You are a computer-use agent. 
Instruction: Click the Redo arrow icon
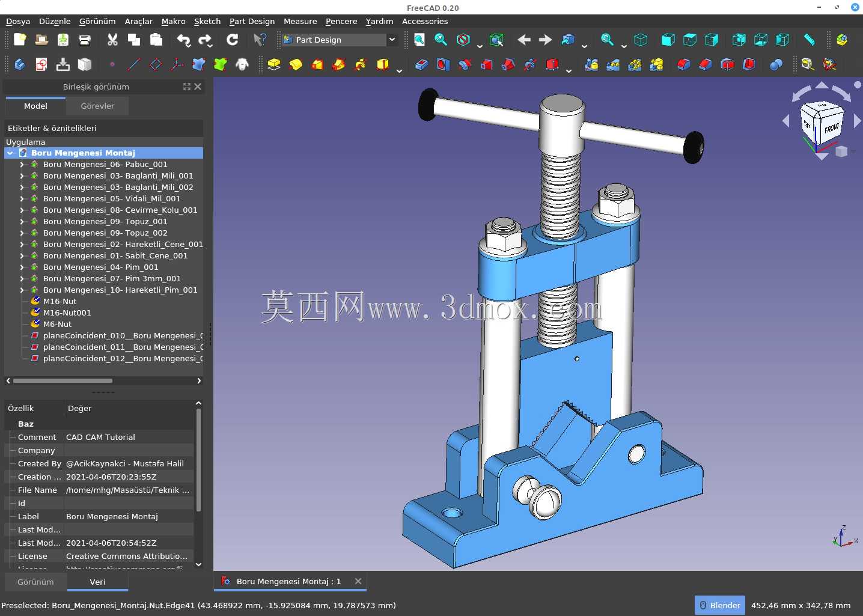tap(205, 40)
